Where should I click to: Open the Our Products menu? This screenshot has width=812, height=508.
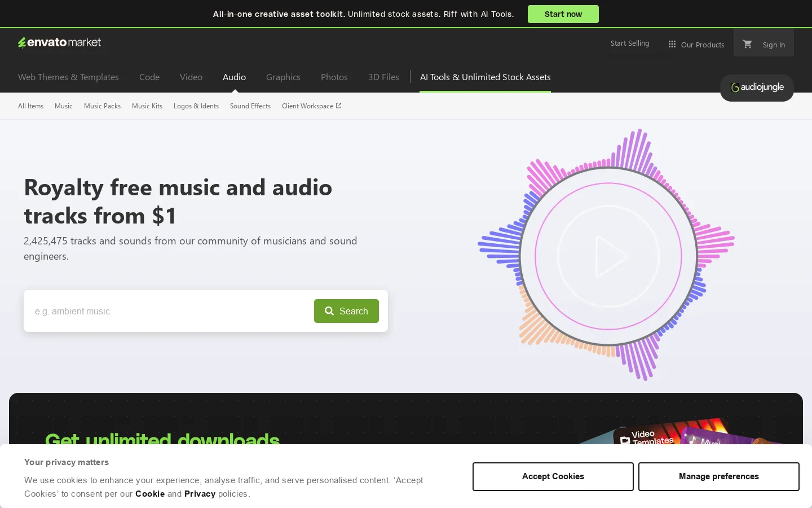click(x=696, y=45)
